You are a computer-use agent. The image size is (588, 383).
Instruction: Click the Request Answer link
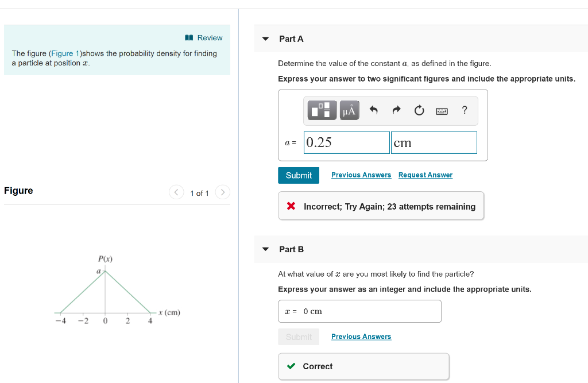425,175
